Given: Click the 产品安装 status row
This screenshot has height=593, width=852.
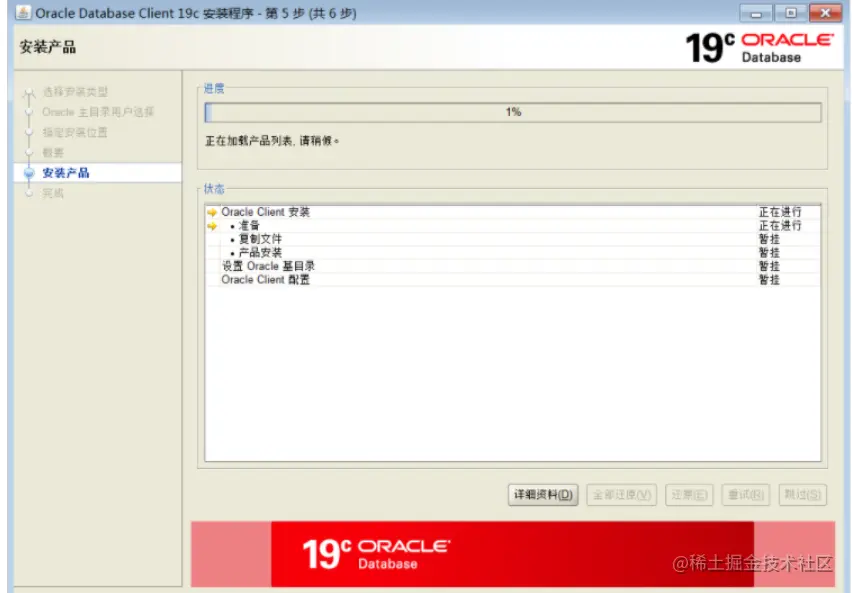Looking at the screenshot, I should 513,253.
